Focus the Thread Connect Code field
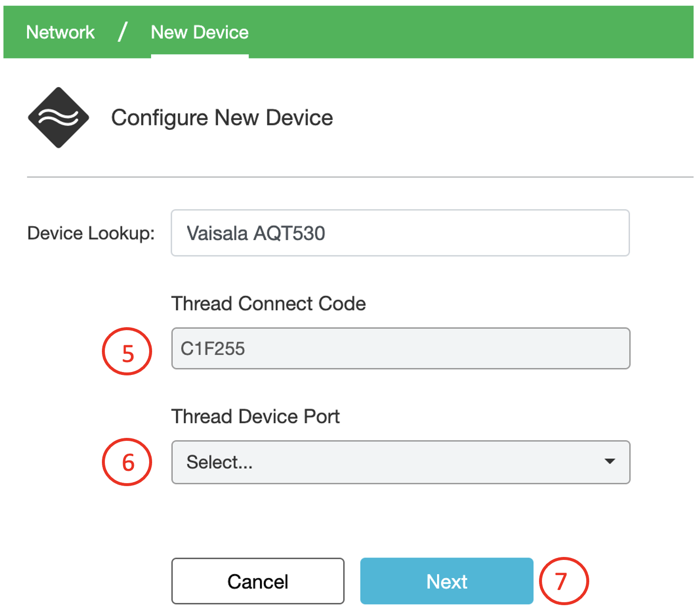699x616 pixels. tap(401, 348)
